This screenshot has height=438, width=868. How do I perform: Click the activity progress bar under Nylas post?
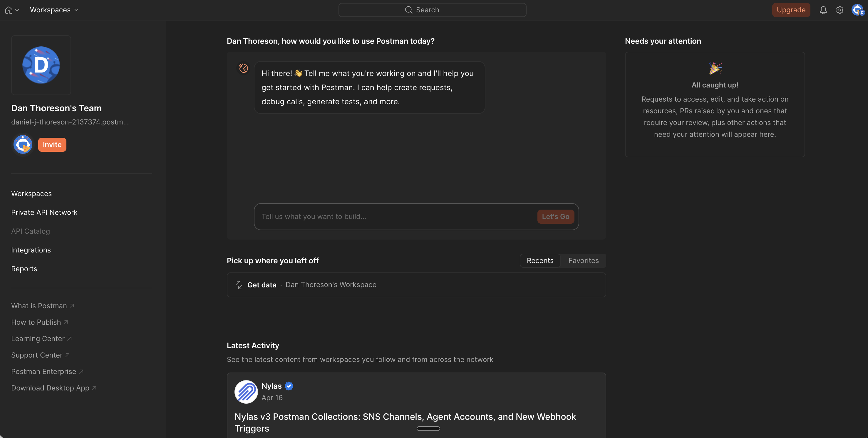coord(428,428)
